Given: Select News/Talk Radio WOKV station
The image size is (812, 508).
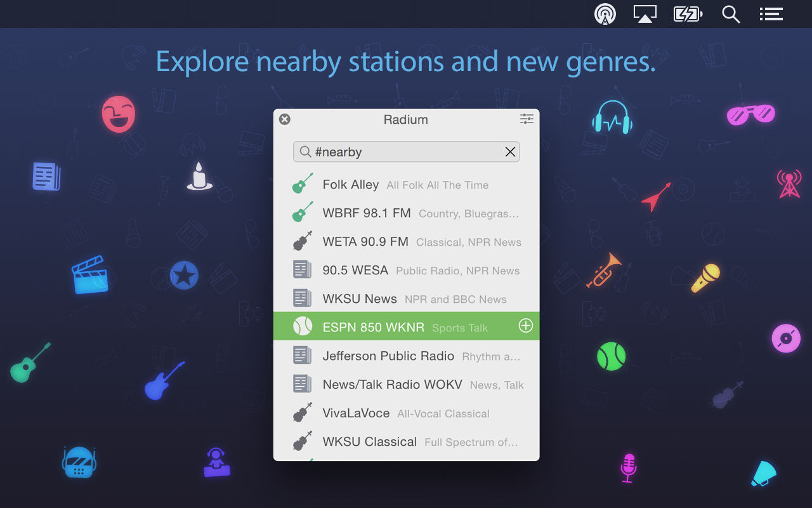Looking at the screenshot, I should (406, 385).
